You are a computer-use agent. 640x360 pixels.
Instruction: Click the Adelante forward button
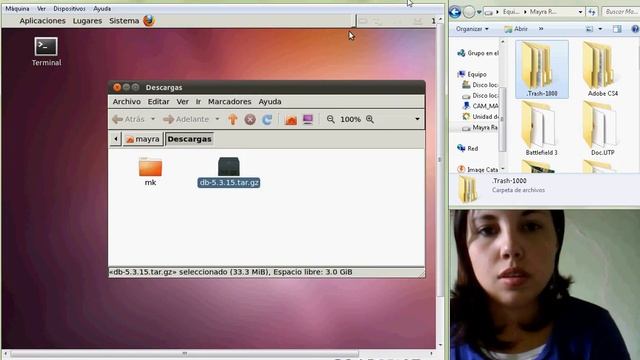[x=186, y=119]
